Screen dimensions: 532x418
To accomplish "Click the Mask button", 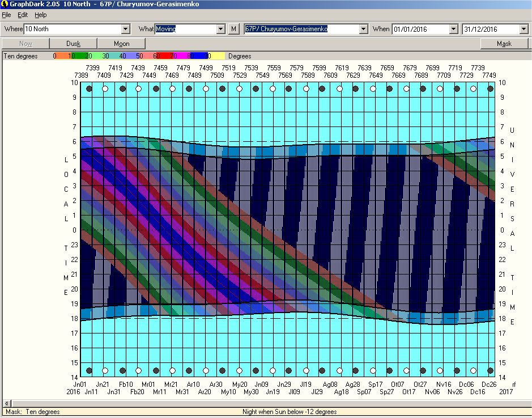I will 504,44.
